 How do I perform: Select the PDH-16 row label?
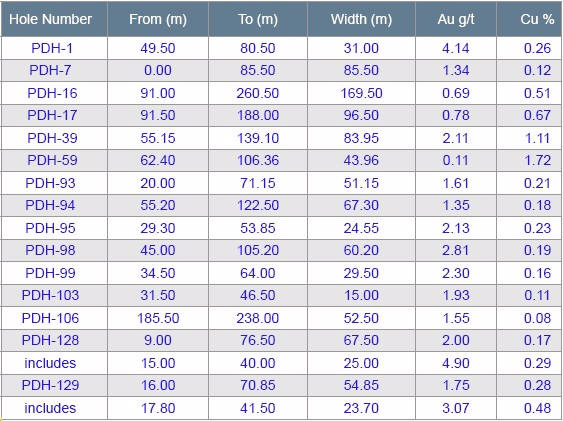coord(52,93)
